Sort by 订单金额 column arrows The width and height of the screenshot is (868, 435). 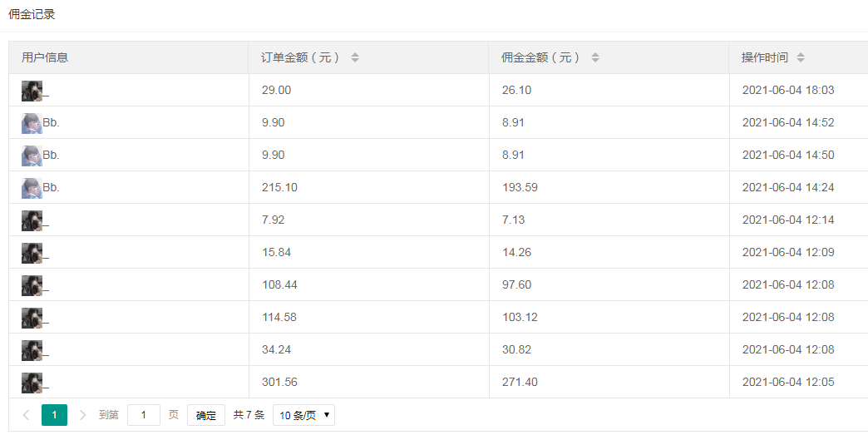click(x=355, y=57)
